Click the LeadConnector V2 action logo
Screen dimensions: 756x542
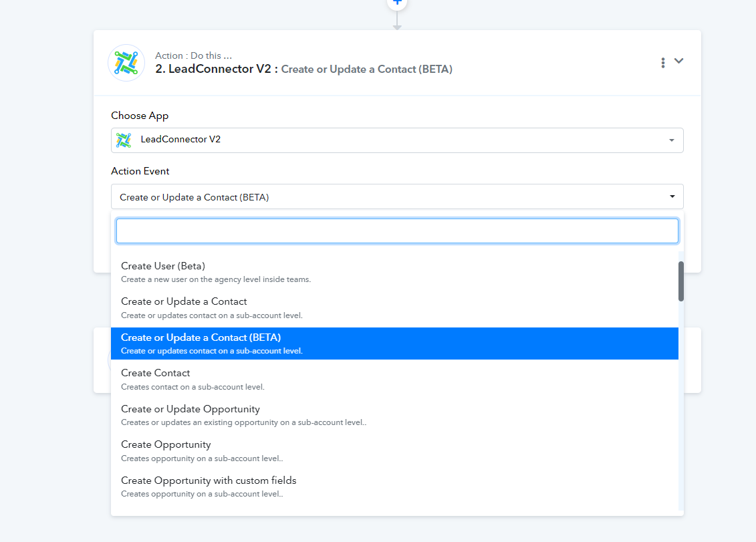pos(126,63)
